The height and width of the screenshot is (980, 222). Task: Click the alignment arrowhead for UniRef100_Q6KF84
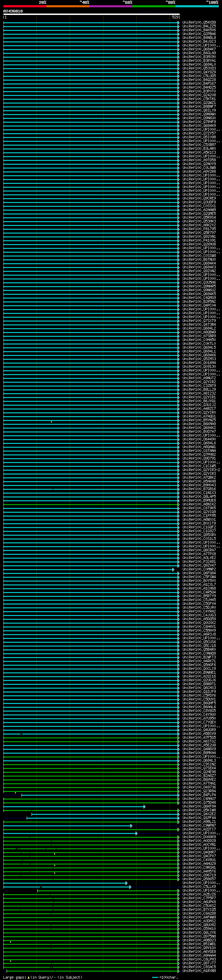point(144,807)
